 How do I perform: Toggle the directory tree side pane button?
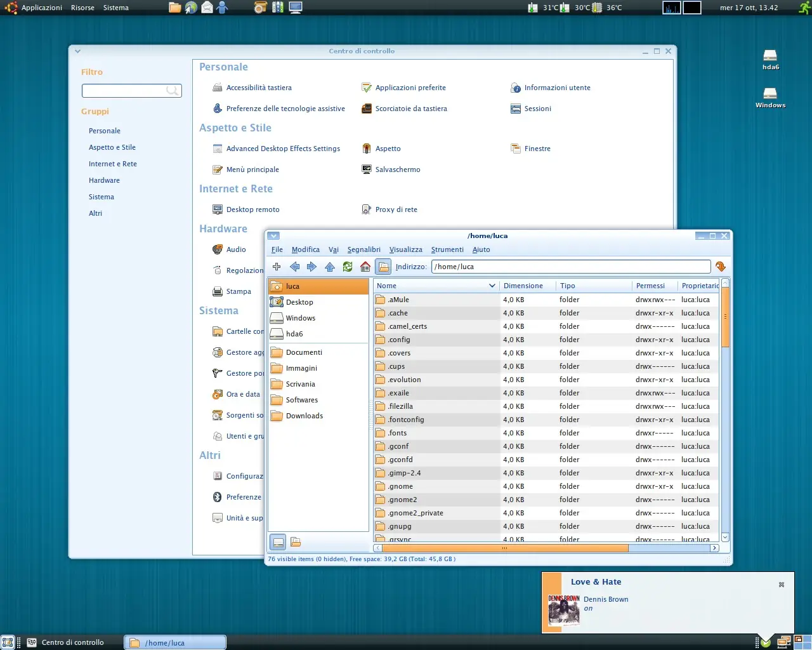(x=296, y=542)
